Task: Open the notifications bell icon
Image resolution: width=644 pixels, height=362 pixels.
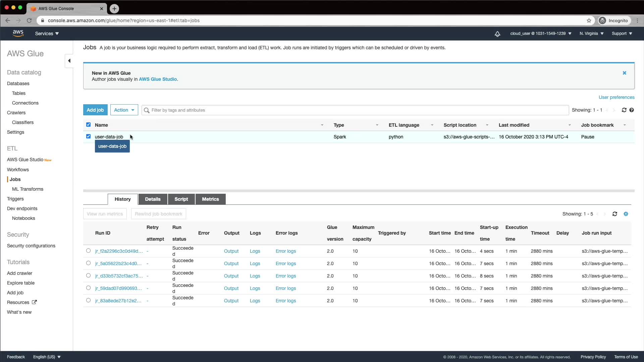Action: (497, 34)
